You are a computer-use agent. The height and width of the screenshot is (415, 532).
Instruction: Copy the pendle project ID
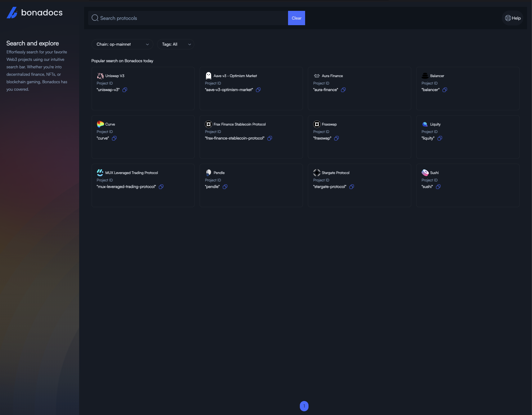[x=225, y=187]
